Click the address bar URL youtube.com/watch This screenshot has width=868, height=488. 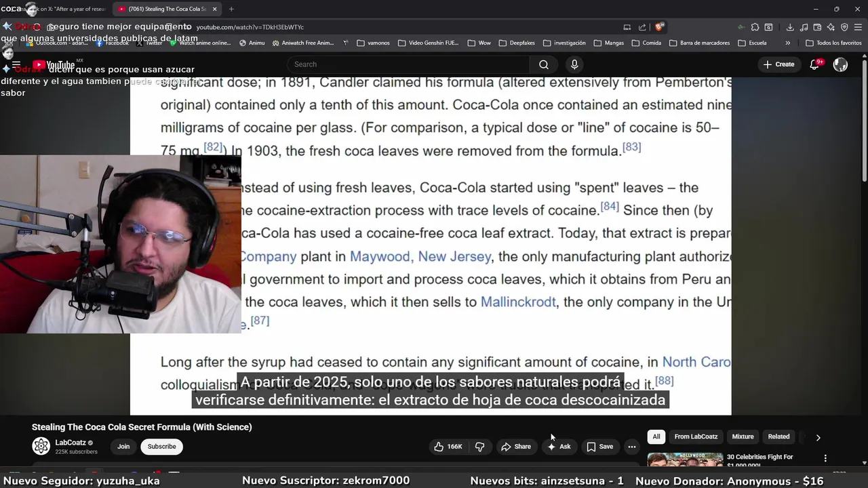250,27
